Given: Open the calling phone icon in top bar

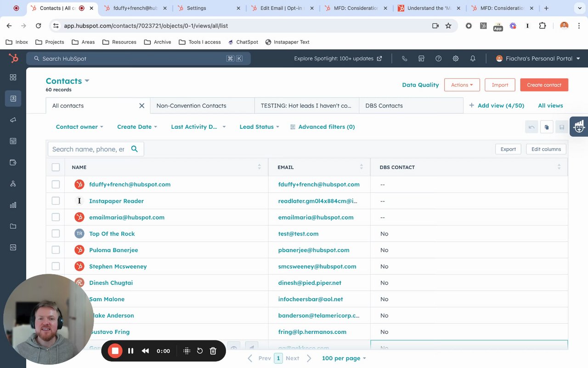Looking at the screenshot, I should coord(405,58).
